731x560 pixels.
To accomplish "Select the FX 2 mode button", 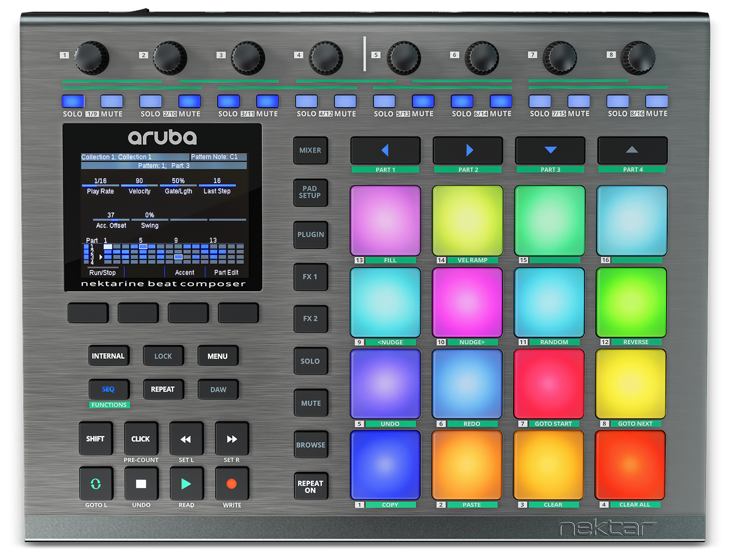I will (310, 318).
